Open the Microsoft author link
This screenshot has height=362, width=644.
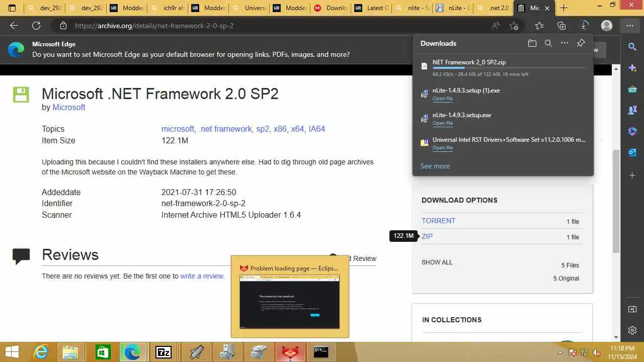69,107
